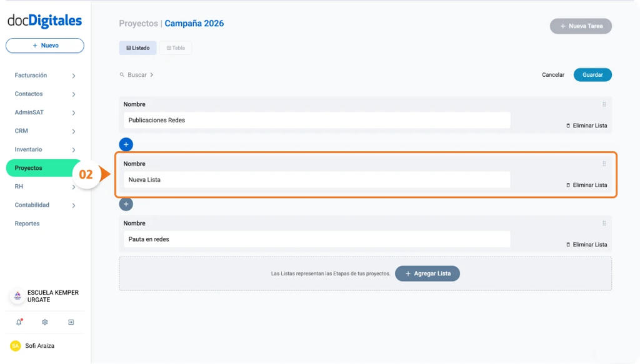640x364 pixels.
Task: Click the plus icon below Publicaciones Redes
Action: click(x=126, y=144)
